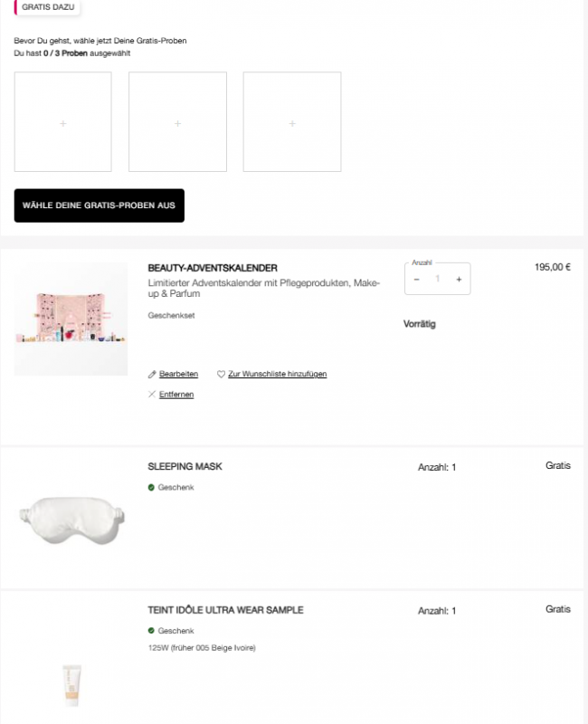Click the Beauty-Adventskalender product title
Screen dimensions: 588x724
pyautogui.click(x=213, y=268)
